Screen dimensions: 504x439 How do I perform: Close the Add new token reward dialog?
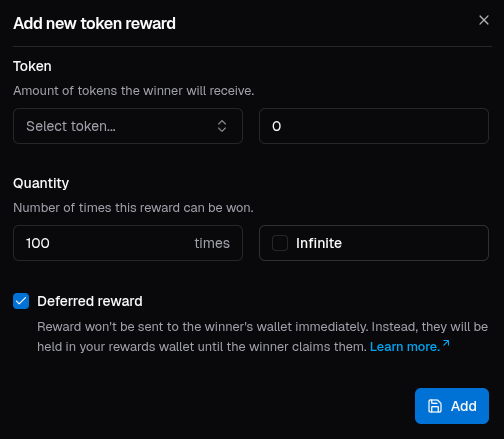[x=484, y=20]
